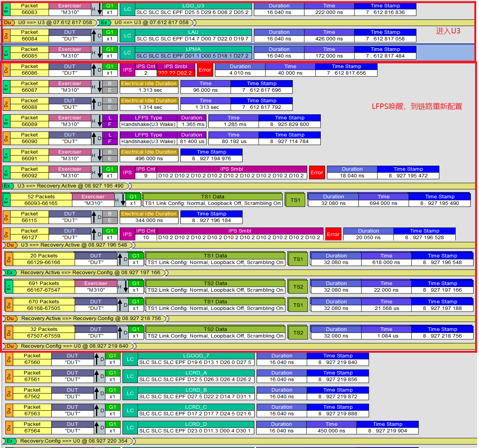Click the LC block of packet 67564
This screenshot has width=479, height=448.
(x=130, y=428)
